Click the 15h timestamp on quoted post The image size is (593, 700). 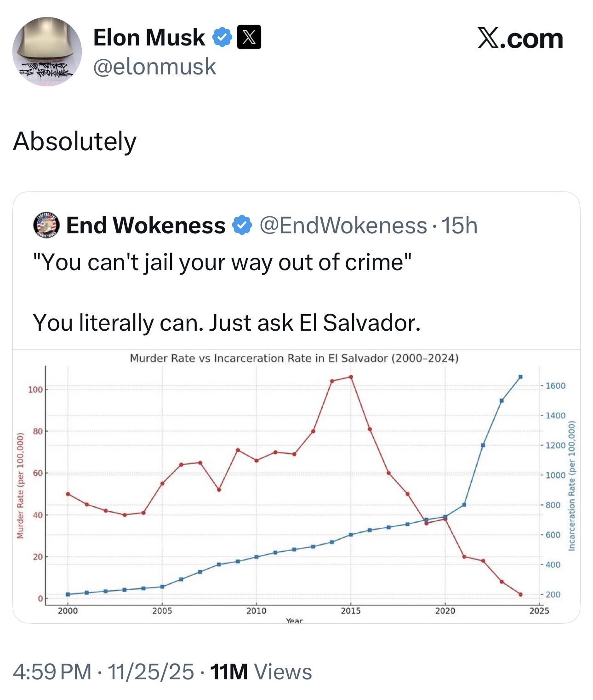459,225
